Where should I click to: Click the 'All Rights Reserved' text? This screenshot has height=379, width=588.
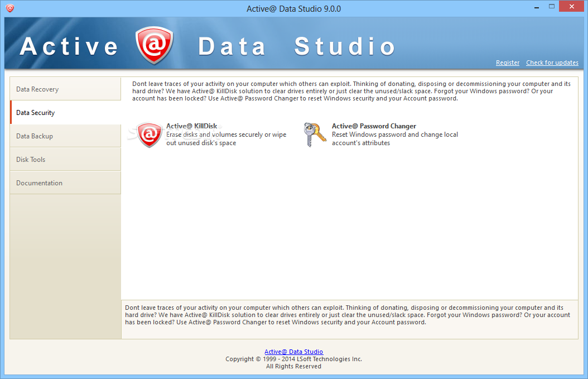[293, 366]
